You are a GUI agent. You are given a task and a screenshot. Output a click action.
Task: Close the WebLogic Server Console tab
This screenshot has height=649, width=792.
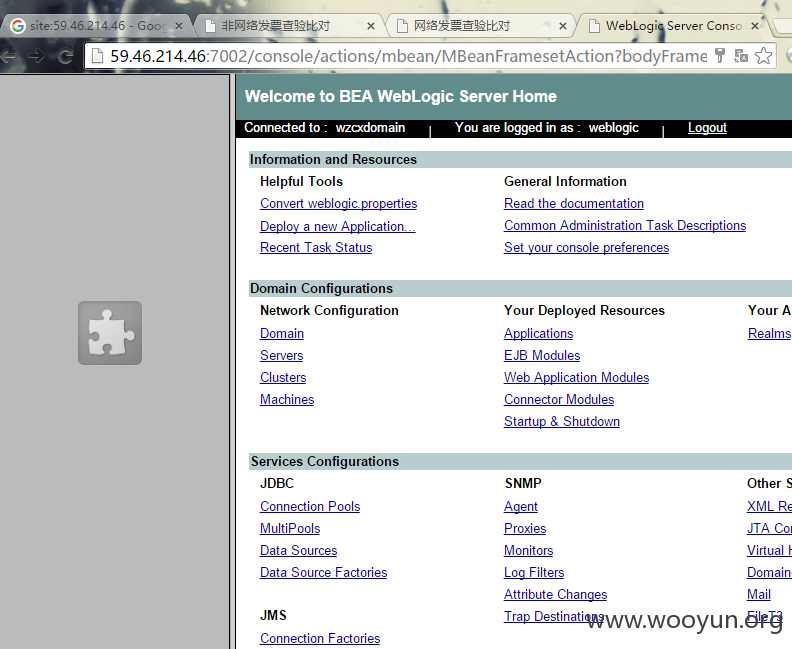(755, 26)
